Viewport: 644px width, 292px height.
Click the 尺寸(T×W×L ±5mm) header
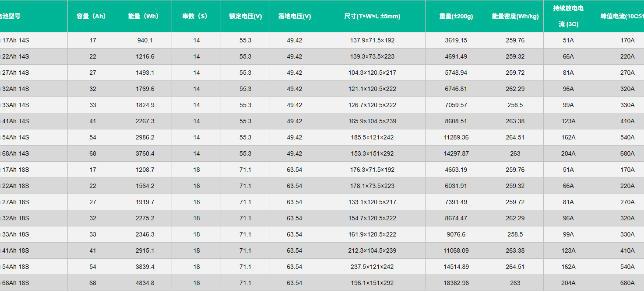point(372,16)
